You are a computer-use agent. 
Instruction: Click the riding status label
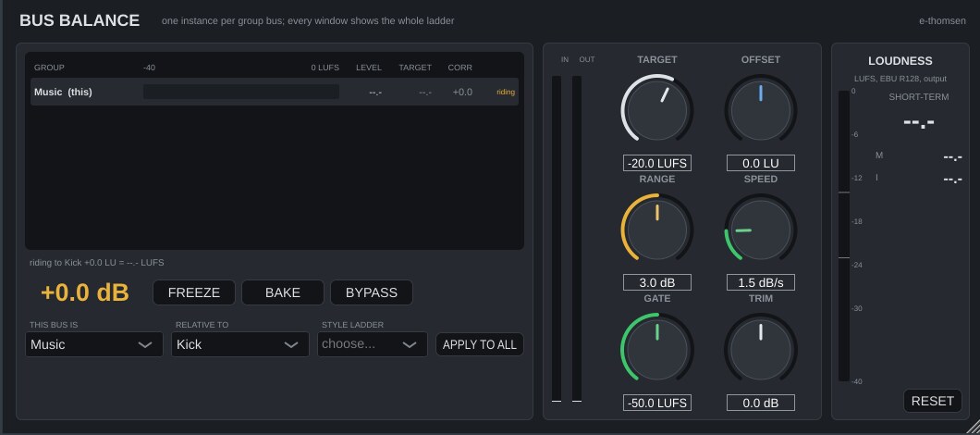tap(506, 92)
